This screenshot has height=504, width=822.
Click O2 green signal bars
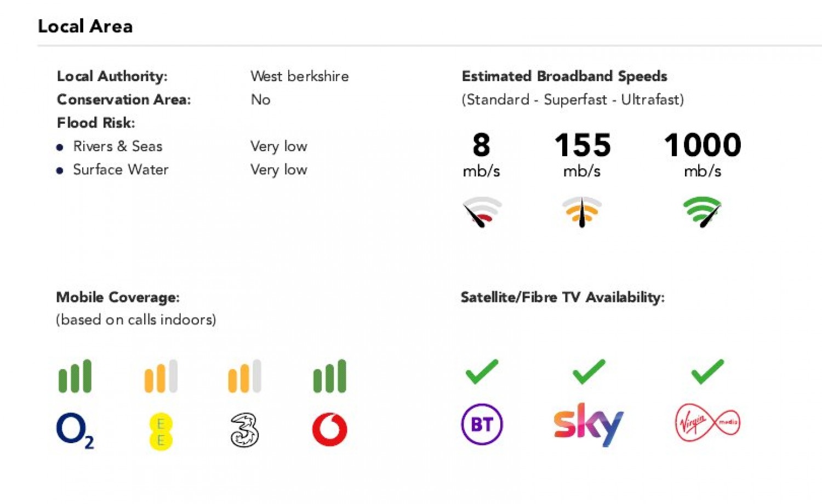pyautogui.click(x=75, y=376)
